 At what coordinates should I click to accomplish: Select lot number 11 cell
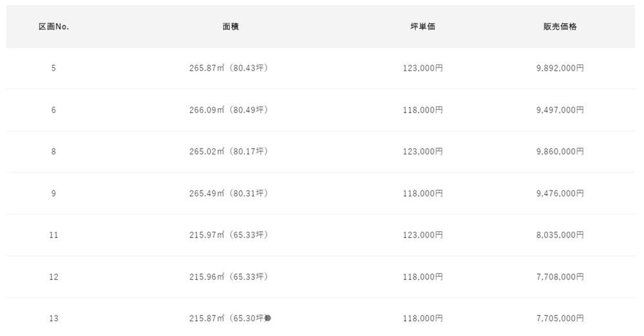(x=53, y=235)
